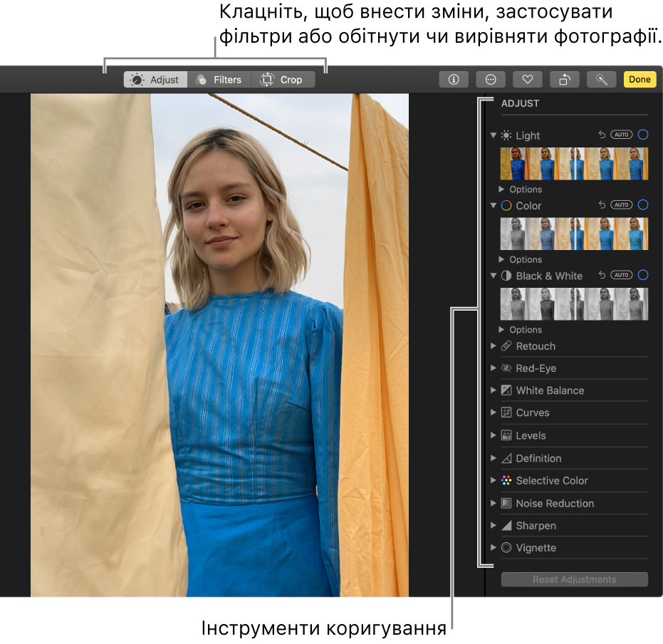Open the photo Info button
This screenshot has width=663, height=644.
pos(453,80)
